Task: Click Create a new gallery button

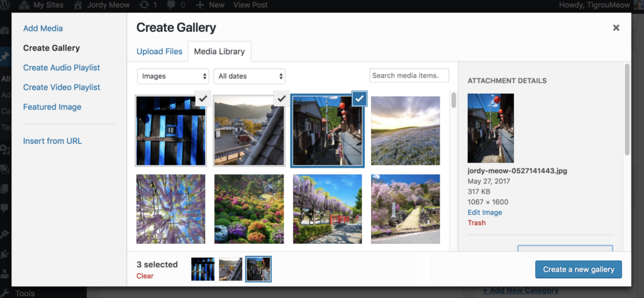Action: point(579,269)
